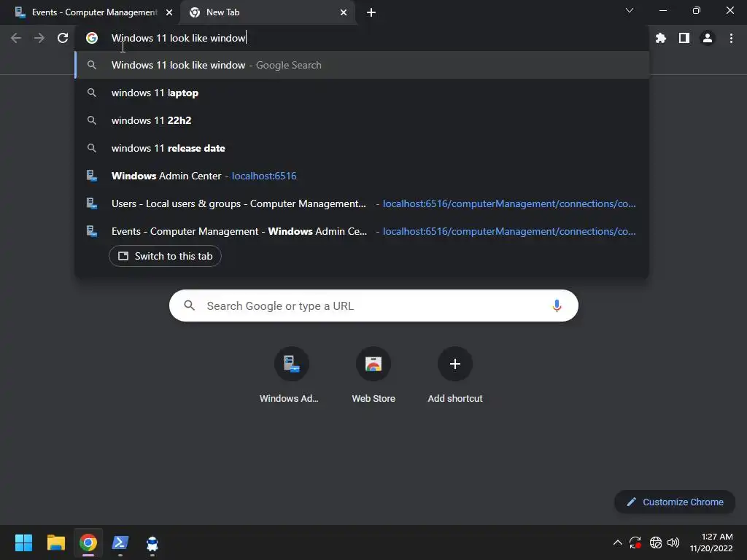Switch to the Events - Computer Management tab
Screen dimensions: 747x560
90,12
